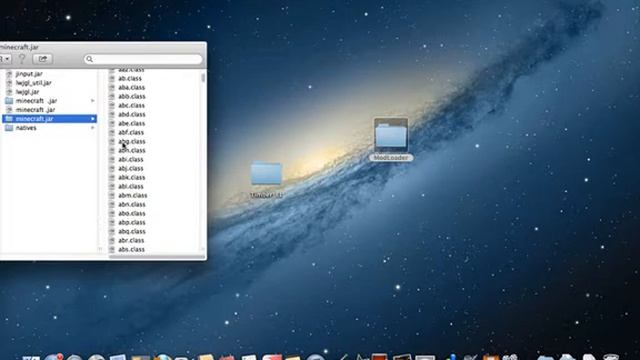Image resolution: width=640 pixels, height=360 pixels.
Task: Select the Timber folder on desktop
Action: point(266,180)
